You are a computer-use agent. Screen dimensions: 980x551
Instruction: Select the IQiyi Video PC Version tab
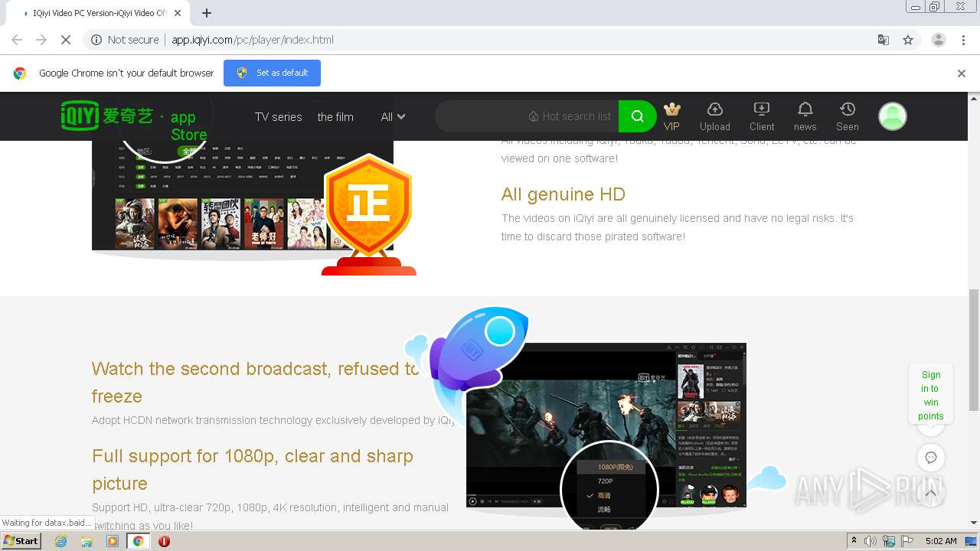pos(98,13)
